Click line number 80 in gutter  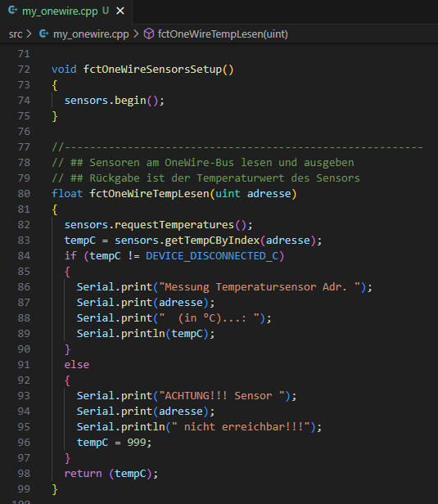pyautogui.click(x=24, y=193)
